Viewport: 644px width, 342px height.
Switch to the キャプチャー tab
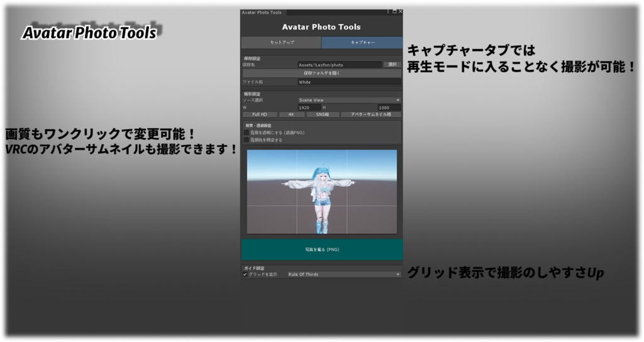point(362,42)
